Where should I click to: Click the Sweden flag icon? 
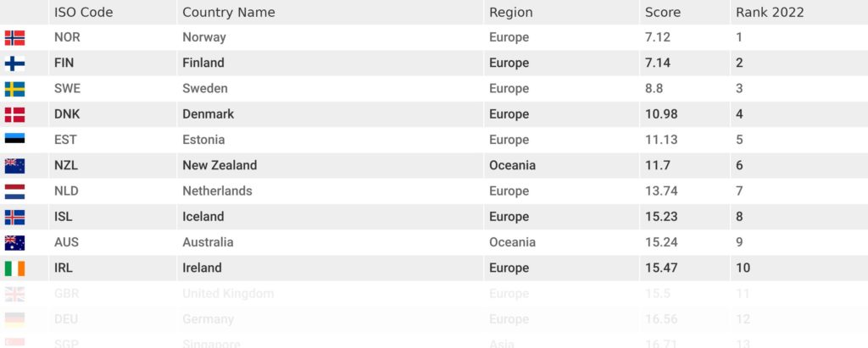tap(14, 89)
